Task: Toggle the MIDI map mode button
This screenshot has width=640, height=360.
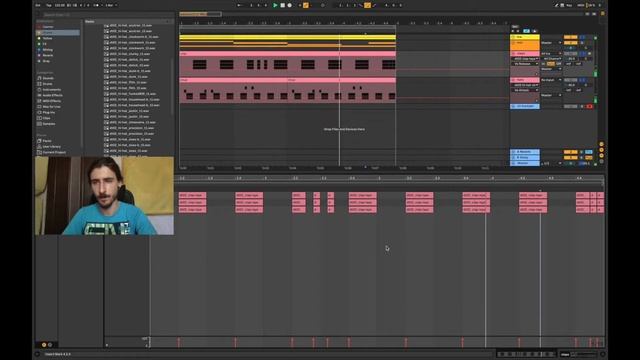Action: (x=581, y=5)
